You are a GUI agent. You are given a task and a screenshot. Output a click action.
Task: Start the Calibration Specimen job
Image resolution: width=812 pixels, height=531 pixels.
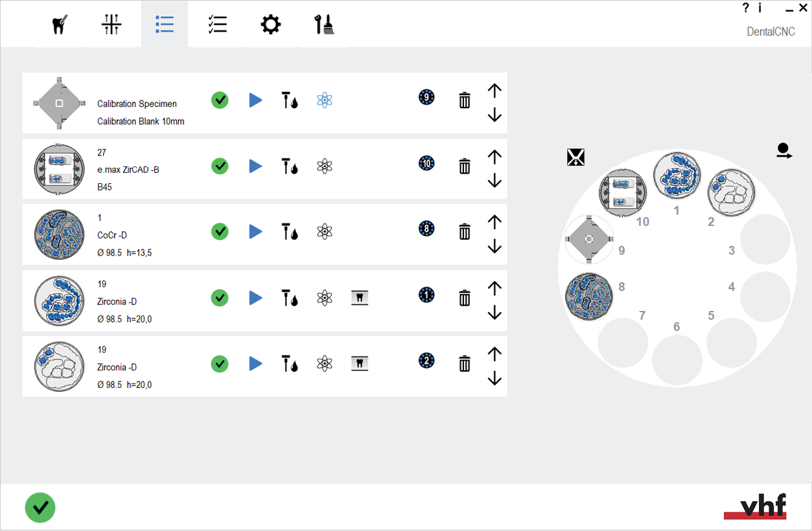(255, 100)
